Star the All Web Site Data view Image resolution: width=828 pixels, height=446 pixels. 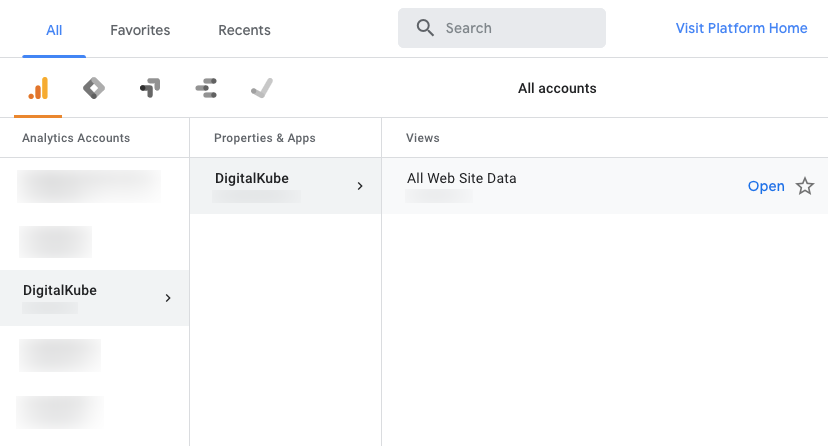pos(805,186)
